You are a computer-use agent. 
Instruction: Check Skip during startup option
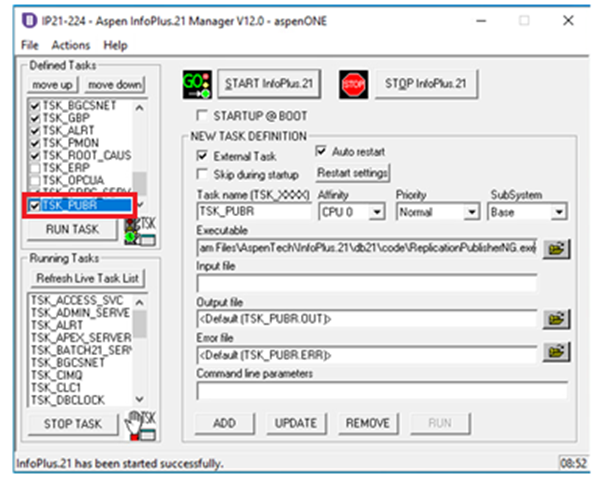[202, 174]
